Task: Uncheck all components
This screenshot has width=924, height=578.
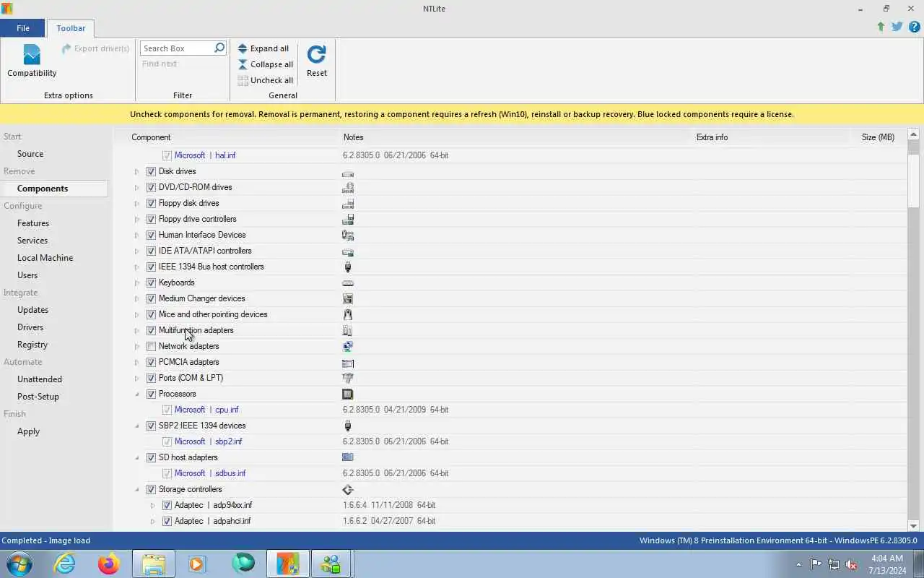Action: 265,80
